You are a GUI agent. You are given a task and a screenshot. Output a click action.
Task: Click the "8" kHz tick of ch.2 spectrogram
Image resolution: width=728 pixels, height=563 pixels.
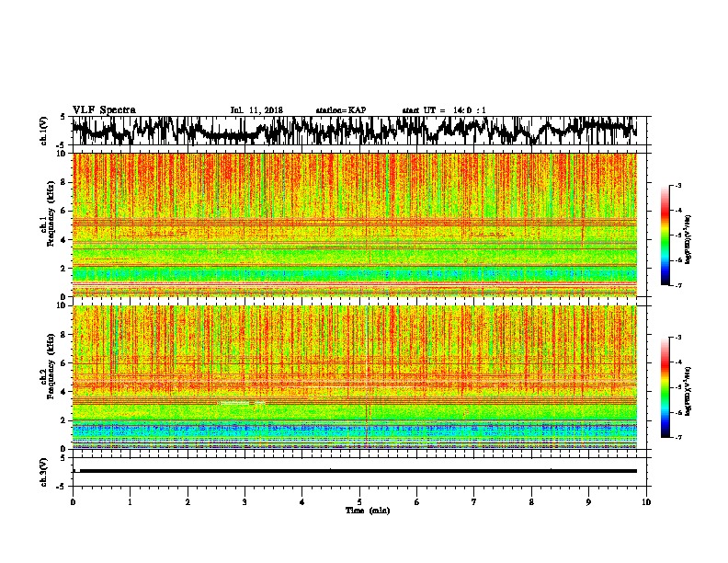[65, 335]
